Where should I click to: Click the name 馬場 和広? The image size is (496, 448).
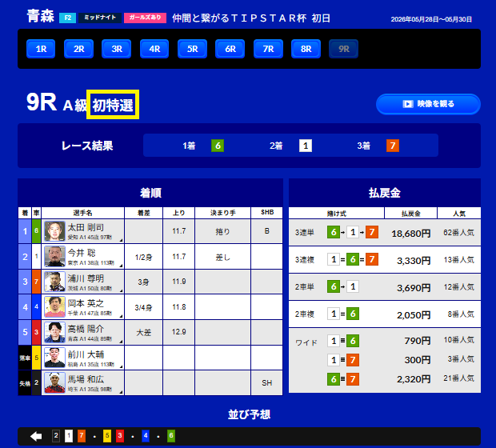pos(86,379)
